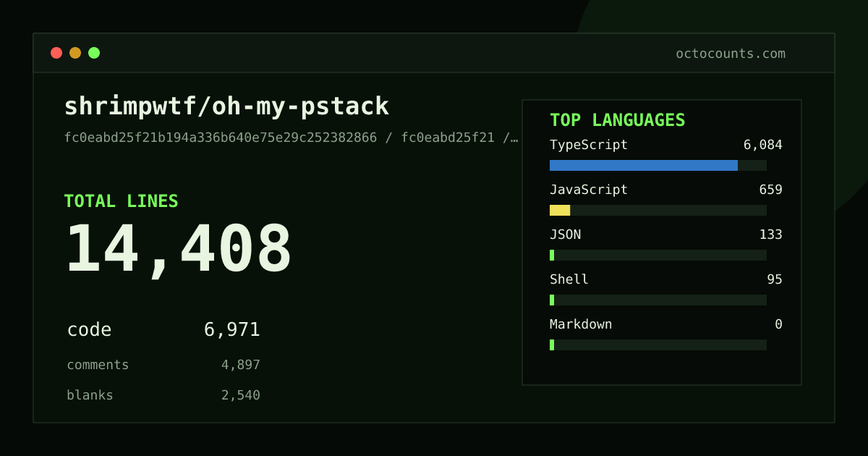Click the 6,971 code line count
This screenshot has width=868, height=456.
click(231, 330)
